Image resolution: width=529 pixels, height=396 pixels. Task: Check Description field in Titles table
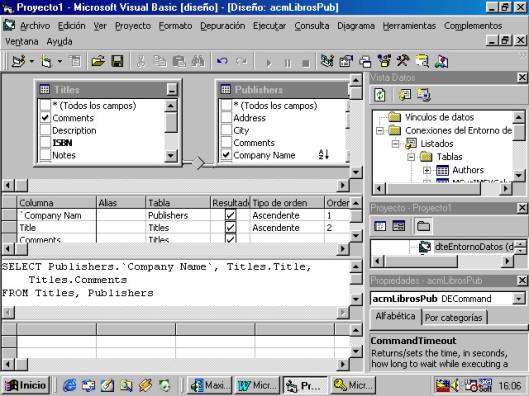tap(45, 130)
